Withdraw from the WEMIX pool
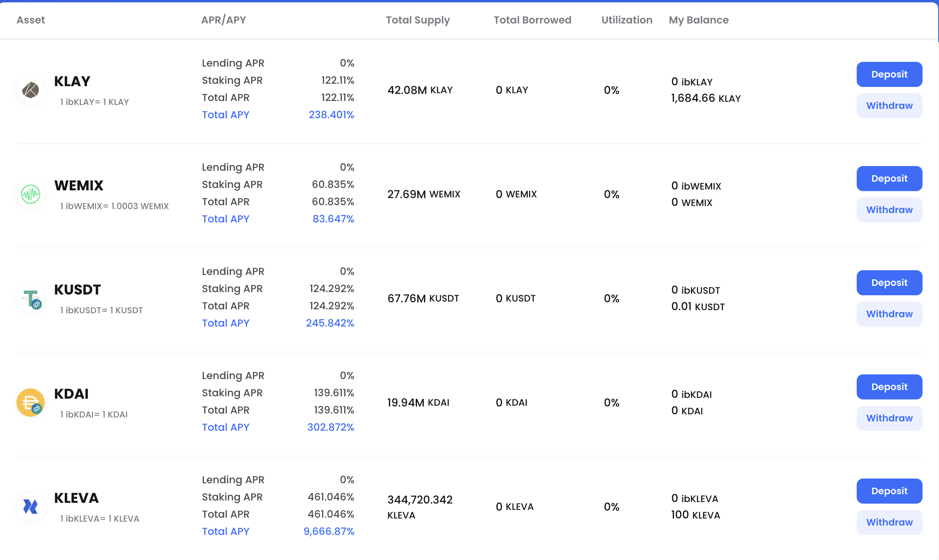 (x=889, y=210)
